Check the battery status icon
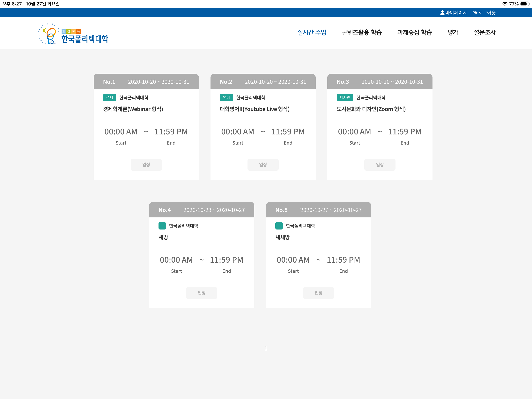 pos(525,4)
